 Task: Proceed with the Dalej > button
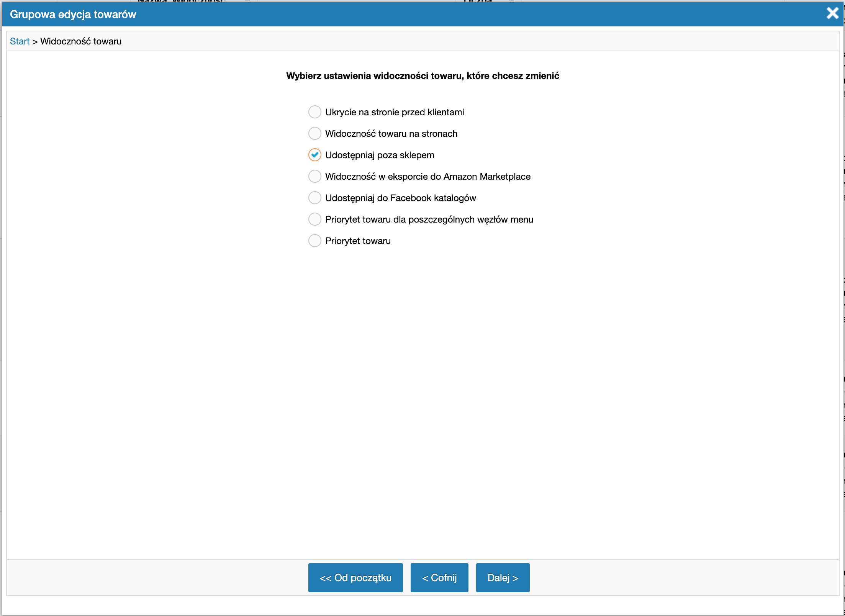pos(503,578)
